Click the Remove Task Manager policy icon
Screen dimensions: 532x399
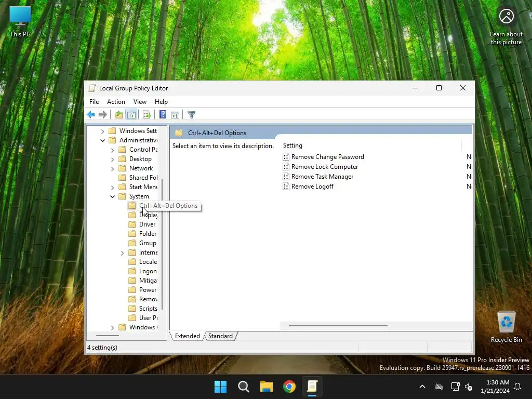pos(286,177)
